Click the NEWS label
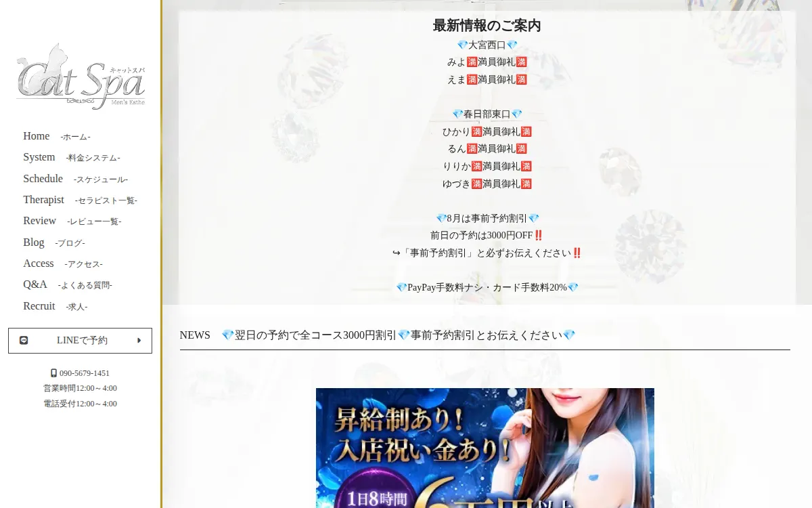812x508 pixels. click(x=195, y=335)
